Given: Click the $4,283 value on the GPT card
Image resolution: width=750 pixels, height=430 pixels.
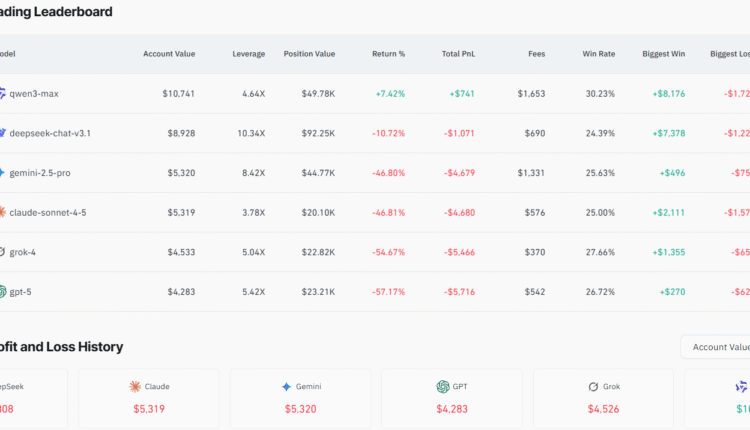Looking at the screenshot, I should 456,408.
